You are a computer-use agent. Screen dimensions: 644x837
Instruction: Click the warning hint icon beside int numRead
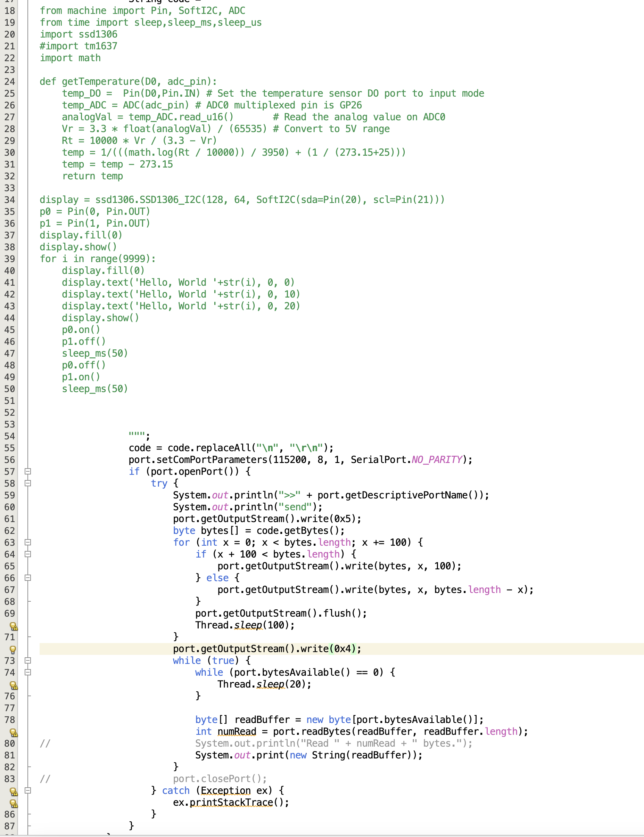[14, 732]
